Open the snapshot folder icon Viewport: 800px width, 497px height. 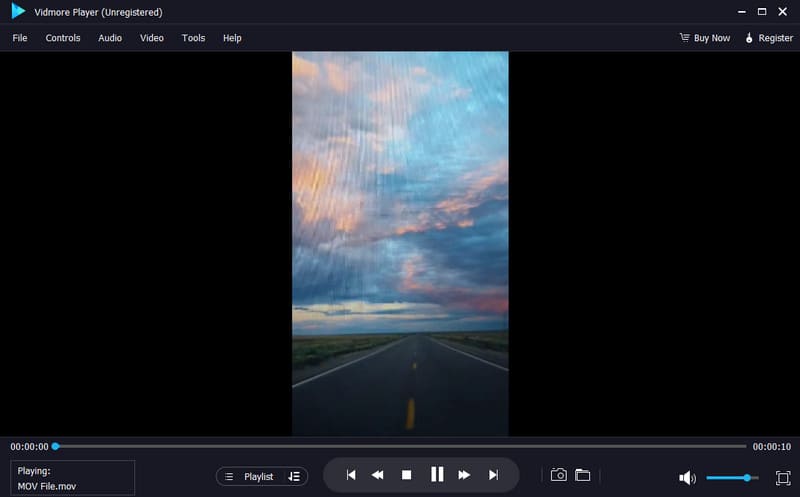pyautogui.click(x=582, y=475)
